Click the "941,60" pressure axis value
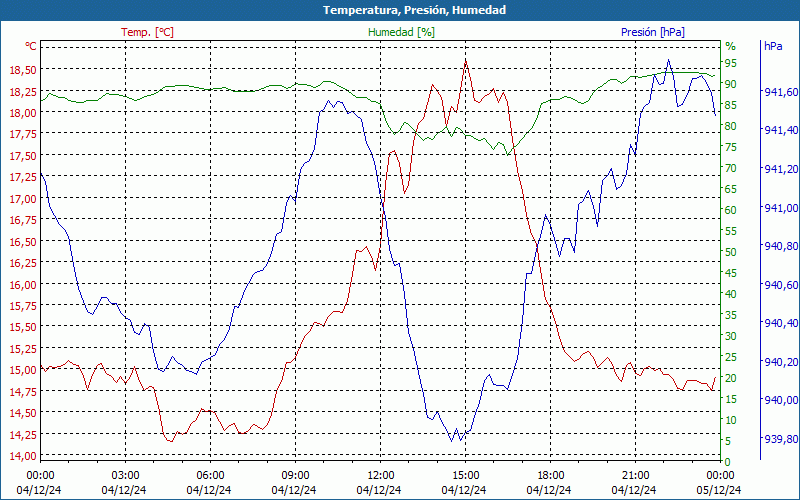Viewport: 800px width, 500px height. [x=781, y=92]
